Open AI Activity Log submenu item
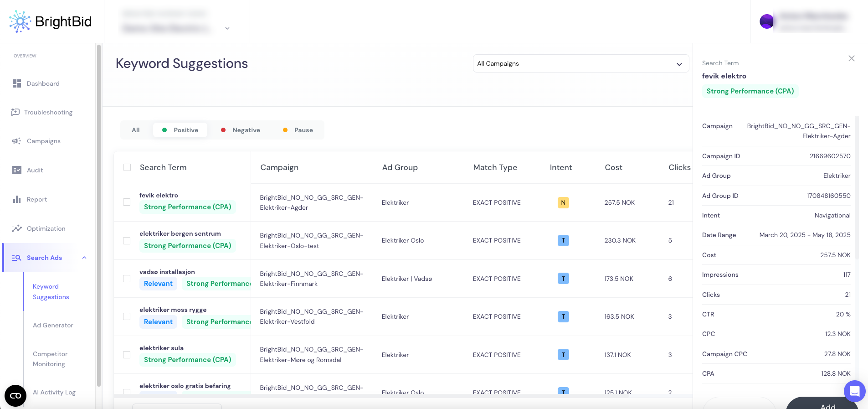 point(54,392)
